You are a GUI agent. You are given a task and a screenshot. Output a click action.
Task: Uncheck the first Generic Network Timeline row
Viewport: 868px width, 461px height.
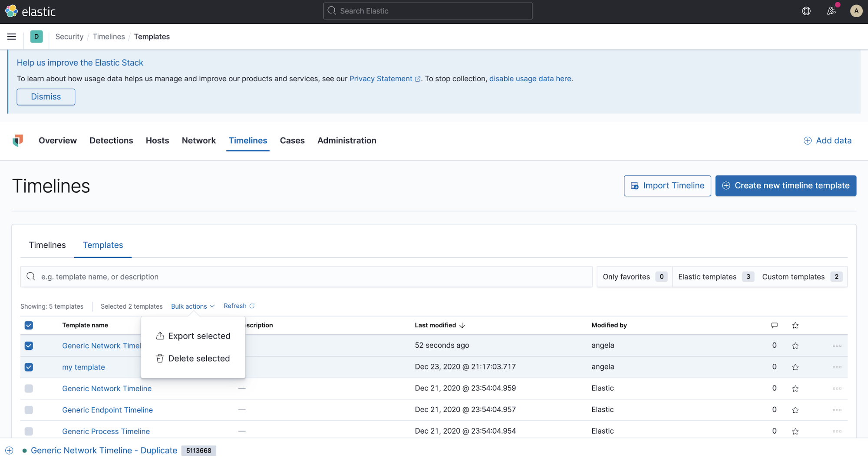[x=29, y=346]
